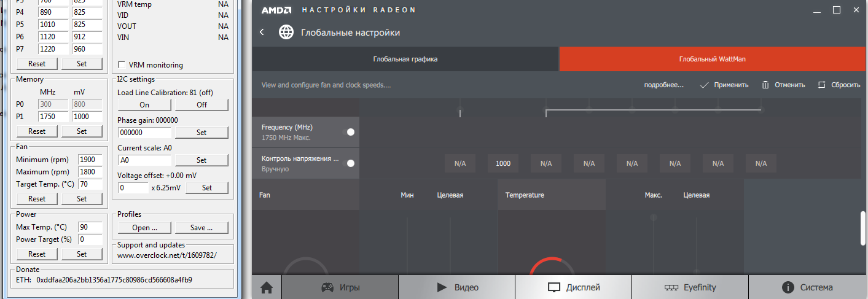Click the globe icon beside Глобальные настройки
The width and height of the screenshot is (868, 299).
coord(286,32)
